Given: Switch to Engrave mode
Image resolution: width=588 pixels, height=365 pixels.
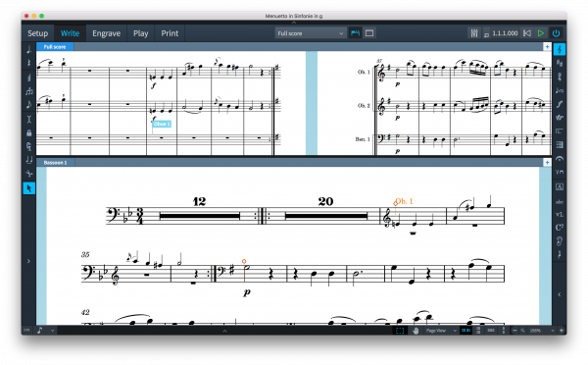Looking at the screenshot, I should [x=106, y=33].
